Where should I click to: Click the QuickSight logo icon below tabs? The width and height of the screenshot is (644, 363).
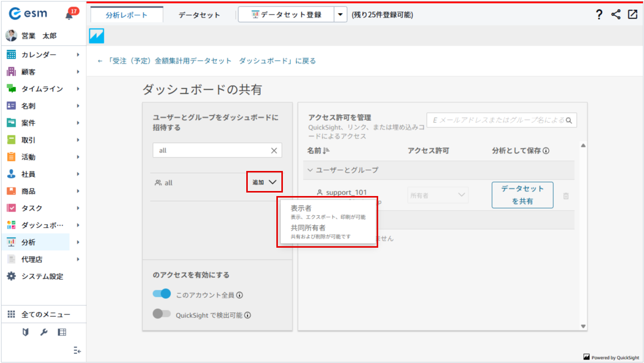(x=96, y=36)
